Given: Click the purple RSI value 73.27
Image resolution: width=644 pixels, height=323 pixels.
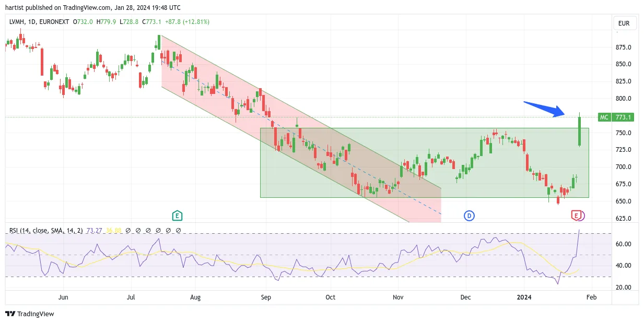Looking at the screenshot, I should tap(94, 230).
